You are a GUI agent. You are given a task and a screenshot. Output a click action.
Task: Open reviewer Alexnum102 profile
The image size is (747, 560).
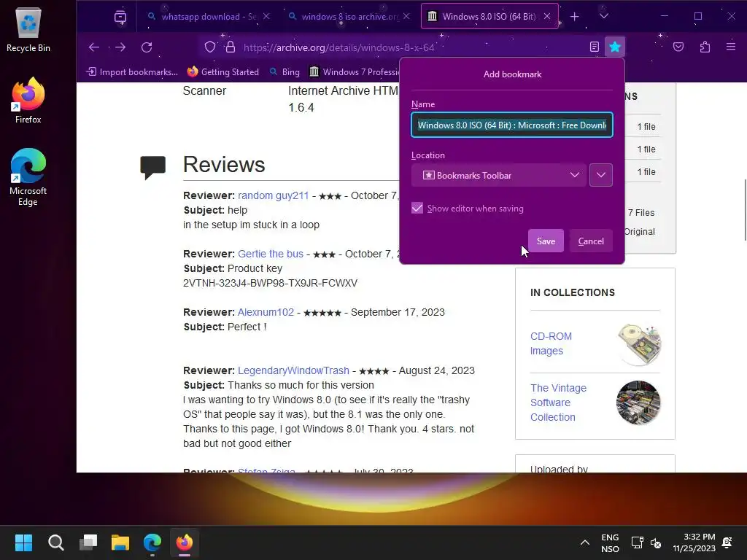click(266, 312)
